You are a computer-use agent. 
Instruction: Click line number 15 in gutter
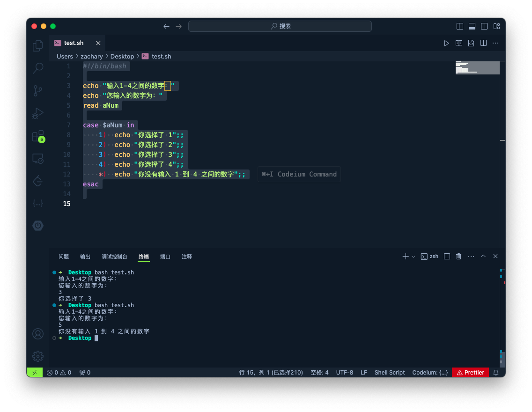tap(67, 204)
